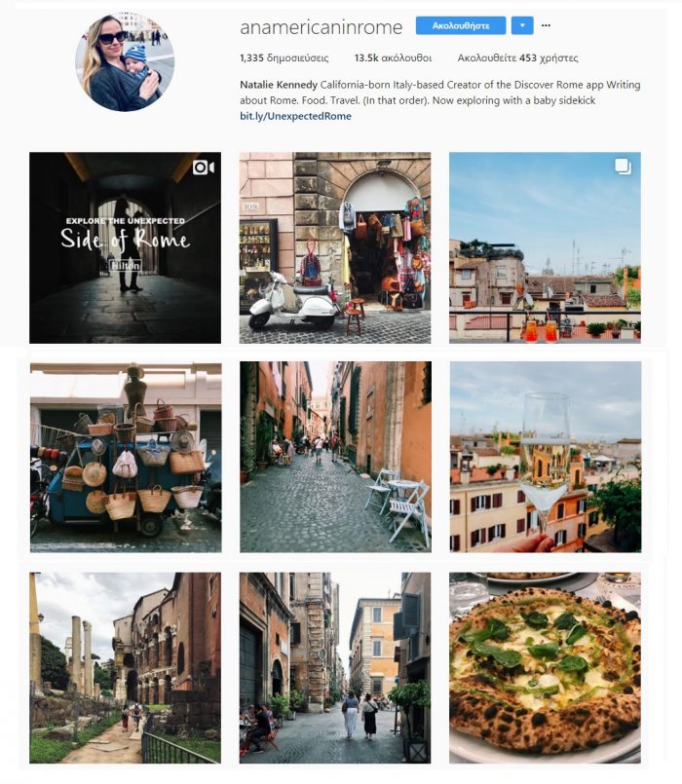Viewport: 682px width, 784px height.
Task: View the Ακολουθείτε 453 χρήστες following list
Action: click(518, 58)
